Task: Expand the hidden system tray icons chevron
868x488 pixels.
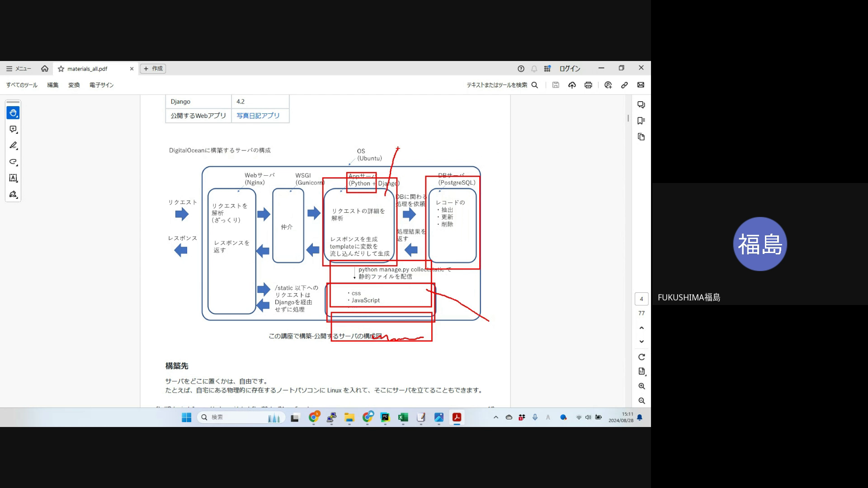Action: click(x=496, y=417)
